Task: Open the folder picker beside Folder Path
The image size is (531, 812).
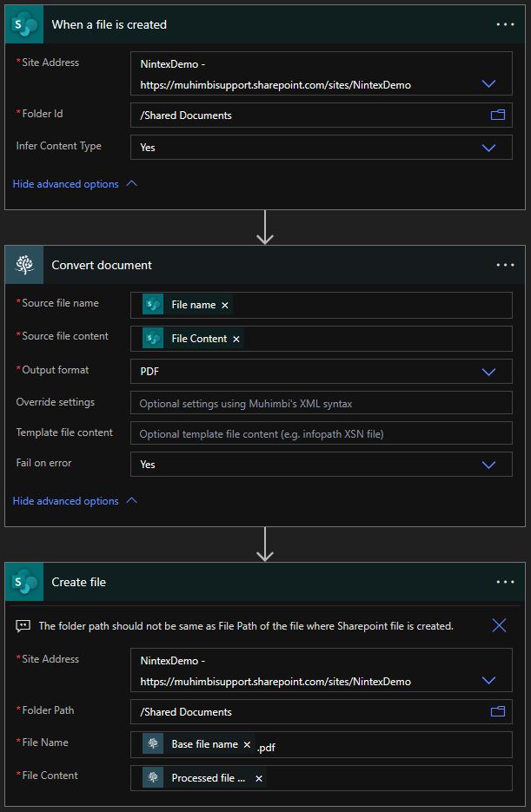Action: [496, 711]
